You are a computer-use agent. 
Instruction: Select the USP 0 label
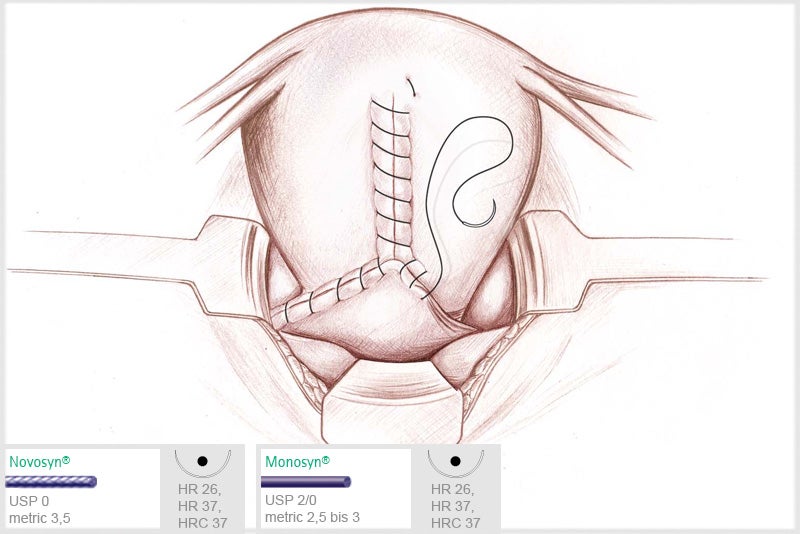point(29,501)
